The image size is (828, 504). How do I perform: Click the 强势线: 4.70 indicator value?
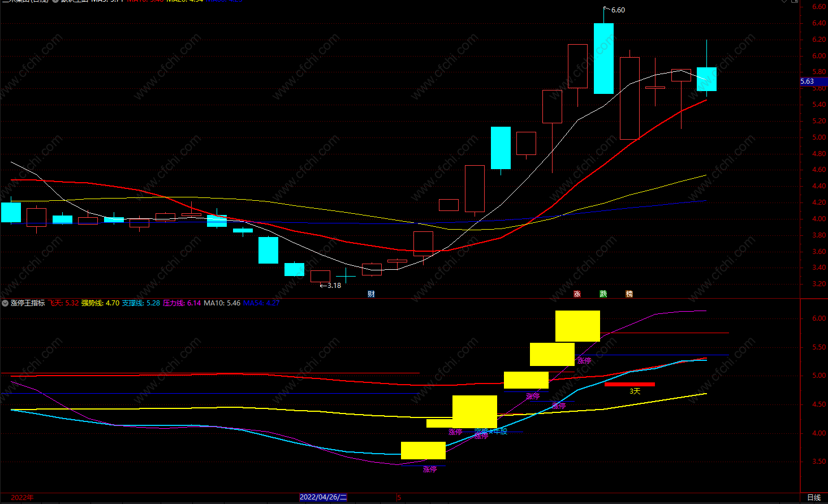tap(100, 303)
